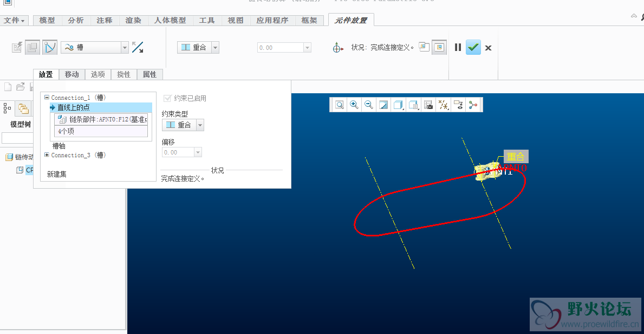This screenshot has width=644, height=334.
Task: Open the ribbon 0.00 offset dropdown
Action: [307, 48]
